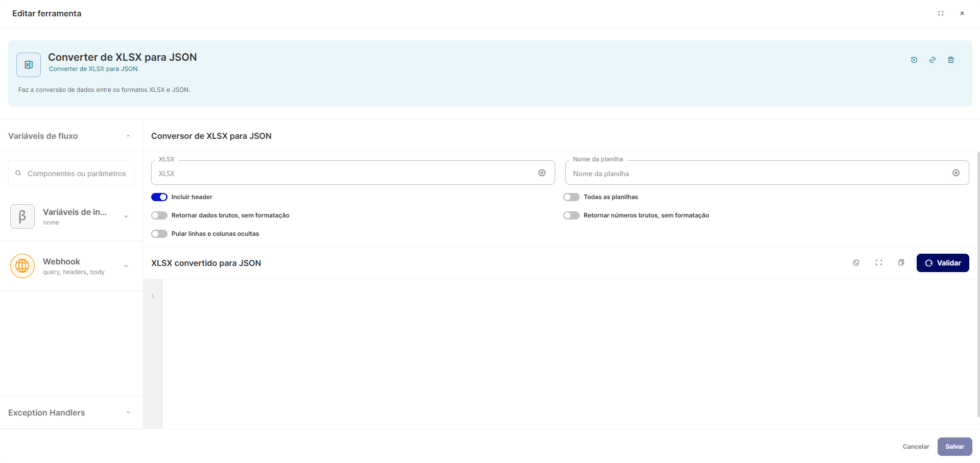The image size is (980, 463).
Task: Toggle Retornar números brutos option
Action: [x=571, y=215]
